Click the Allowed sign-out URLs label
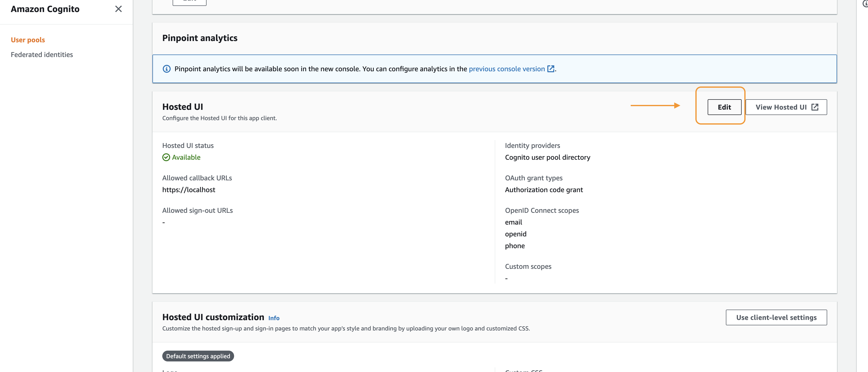Viewport: 868px width, 372px height. tap(197, 210)
